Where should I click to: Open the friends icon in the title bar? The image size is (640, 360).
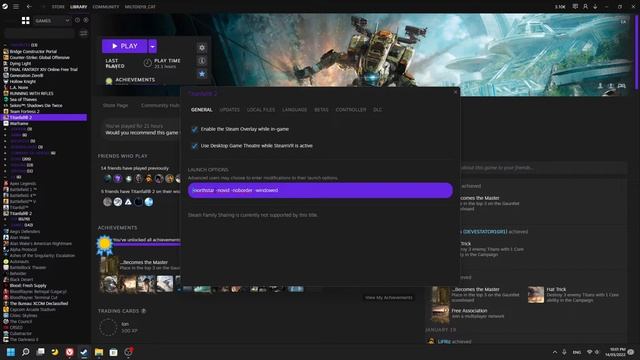click(x=585, y=7)
